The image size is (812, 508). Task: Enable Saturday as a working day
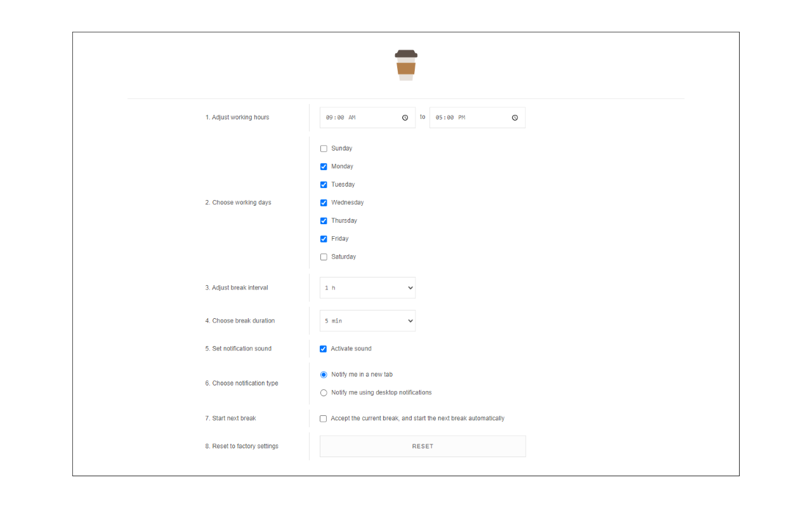coord(324,257)
